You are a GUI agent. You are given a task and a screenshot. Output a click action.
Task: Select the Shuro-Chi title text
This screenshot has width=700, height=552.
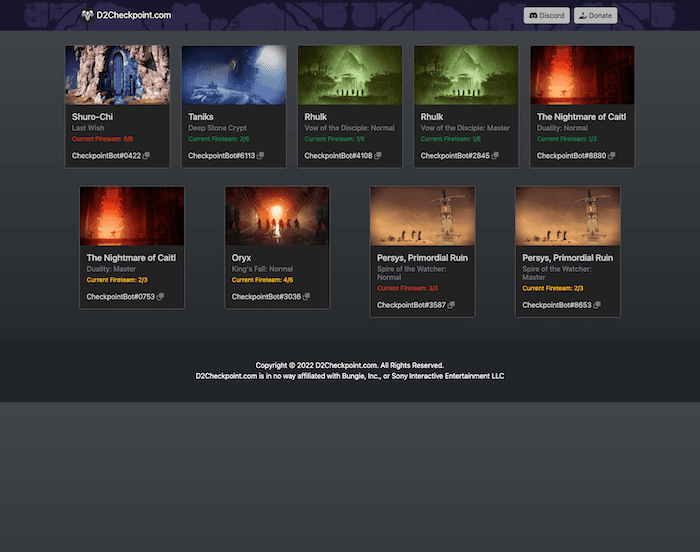coord(92,117)
